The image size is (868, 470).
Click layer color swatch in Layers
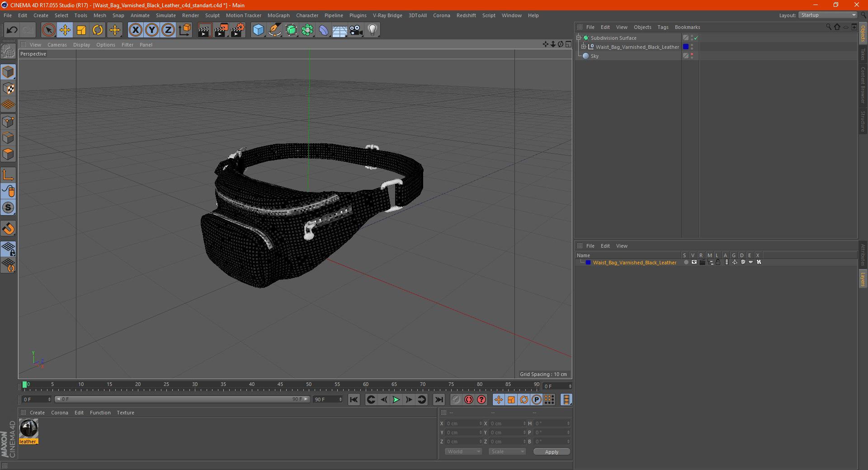[x=588, y=262]
